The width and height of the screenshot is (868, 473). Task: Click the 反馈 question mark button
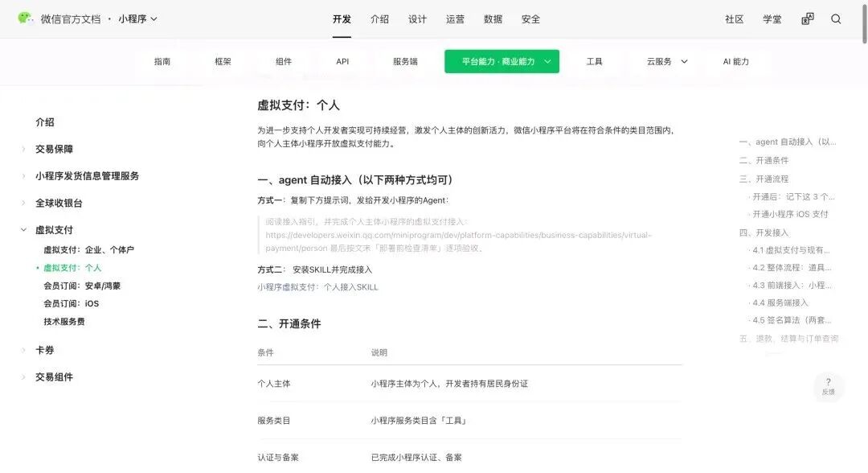(828, 386)
